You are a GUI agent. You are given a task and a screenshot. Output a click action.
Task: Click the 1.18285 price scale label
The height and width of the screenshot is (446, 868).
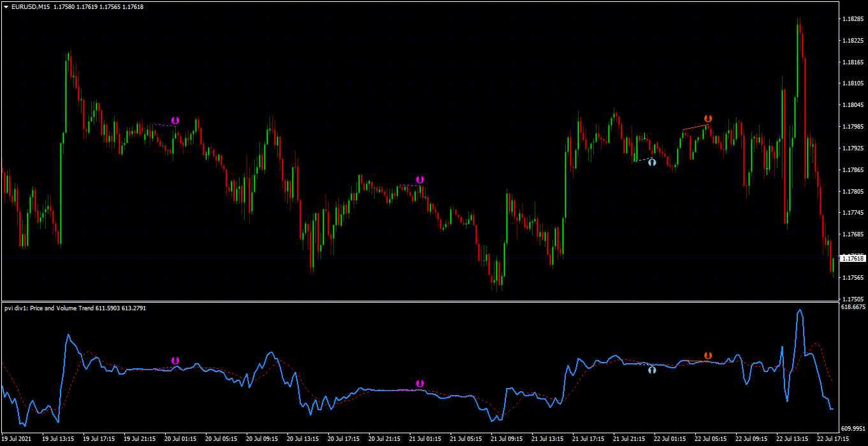tap(853, 19)
